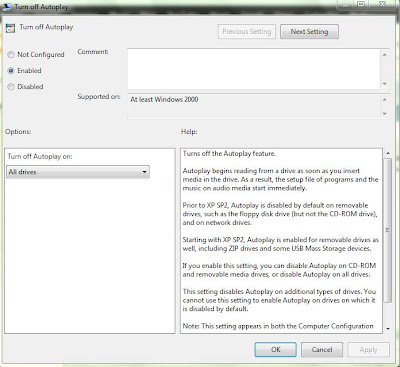The height and width of the screenshot is (367, 400).
Task: Select the Disabled radio button
Action: (11, 87)
